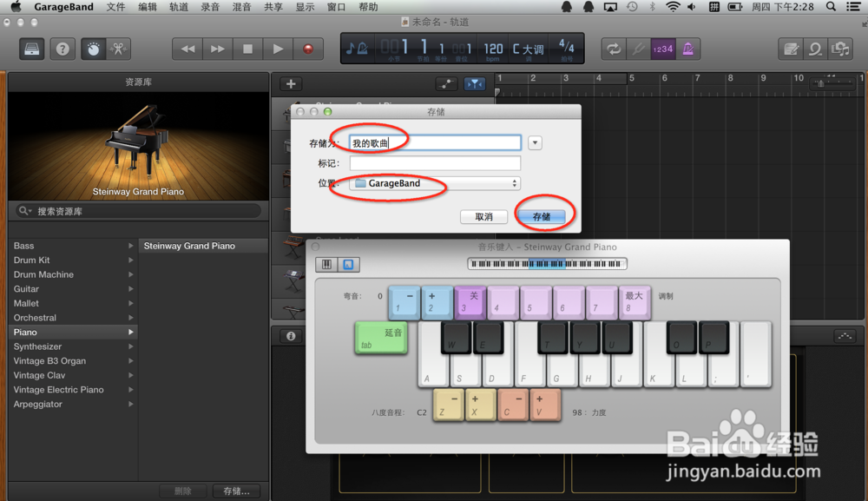Select the Musical Typing keyboard view button
The image size is (868, 501).
tap(348, 265)
